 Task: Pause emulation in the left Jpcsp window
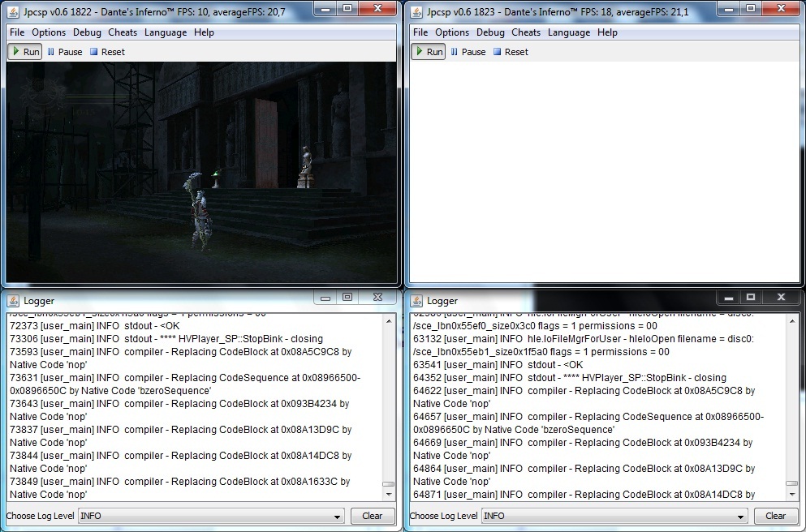65,52
